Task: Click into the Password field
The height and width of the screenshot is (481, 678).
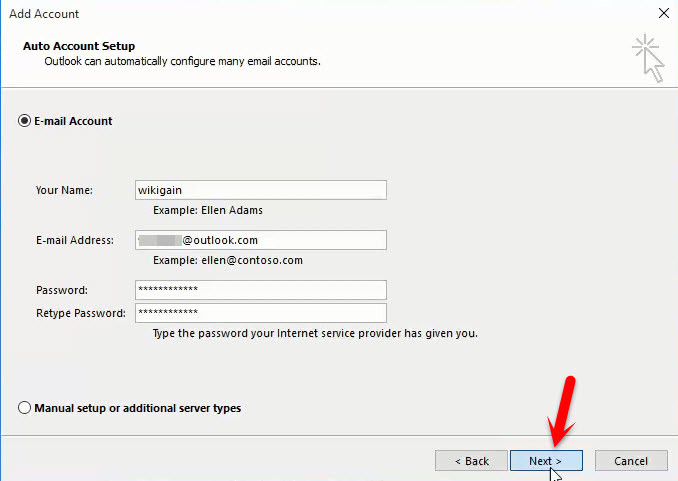Action: click(x=261, y=290)
